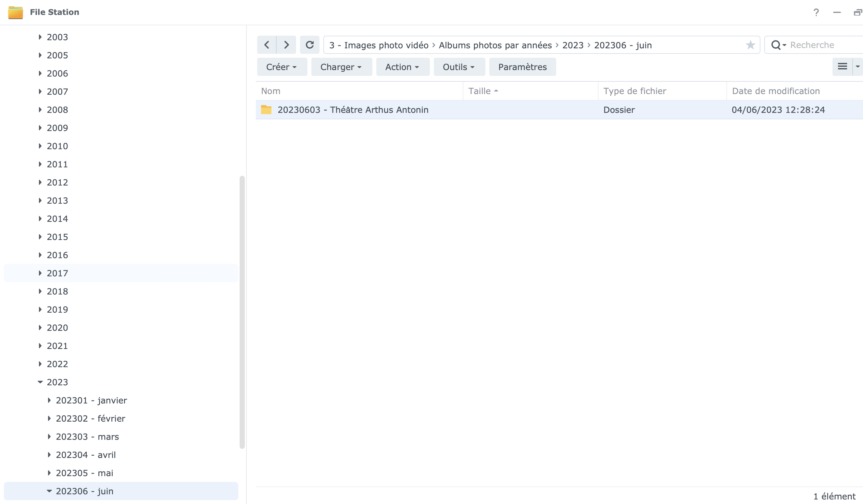The width and height of the screenshot is (863, 504).
Task: Click the File Station folder logo
Action: pos(15,12)
